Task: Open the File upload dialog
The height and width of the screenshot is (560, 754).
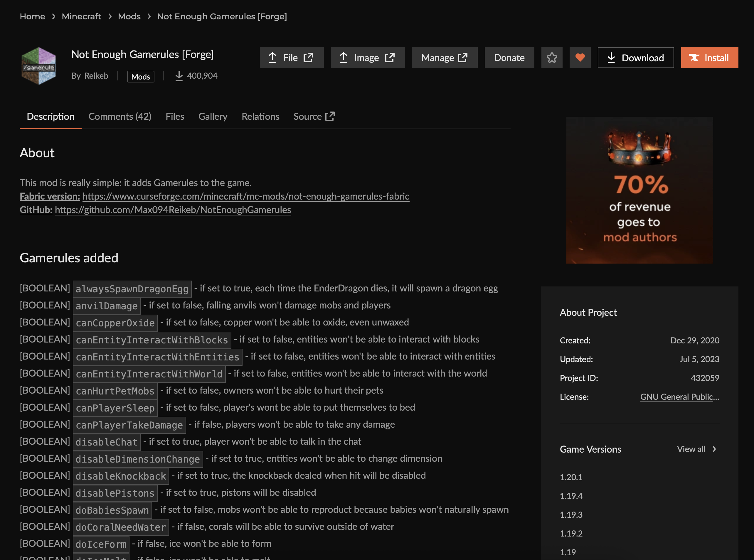Action: point(291,57)
